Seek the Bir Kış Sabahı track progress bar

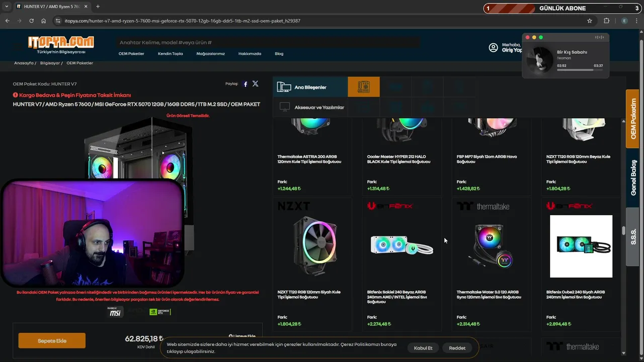coord(580,70)
